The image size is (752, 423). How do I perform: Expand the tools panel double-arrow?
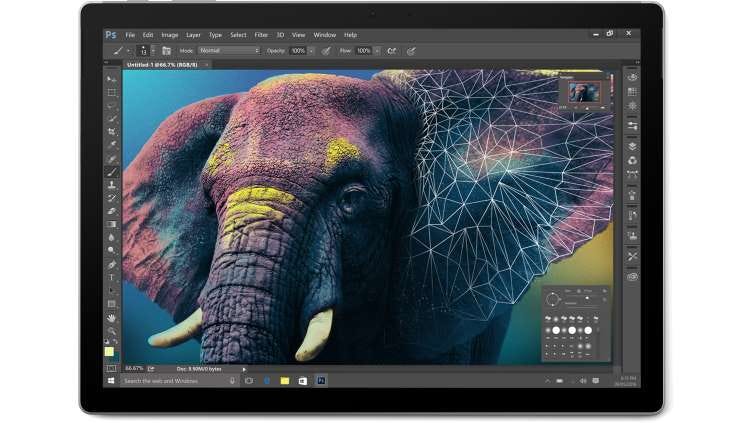tap(106, 62)
